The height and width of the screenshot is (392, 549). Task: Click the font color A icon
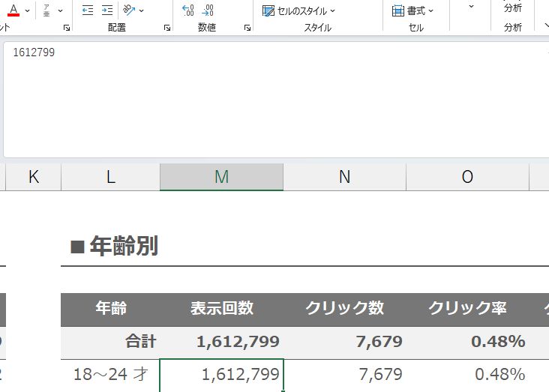(x=13, y=10)
